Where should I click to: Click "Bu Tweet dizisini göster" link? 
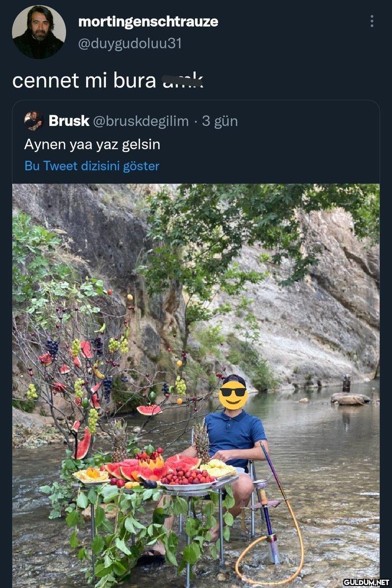click(x=92, y=166)
